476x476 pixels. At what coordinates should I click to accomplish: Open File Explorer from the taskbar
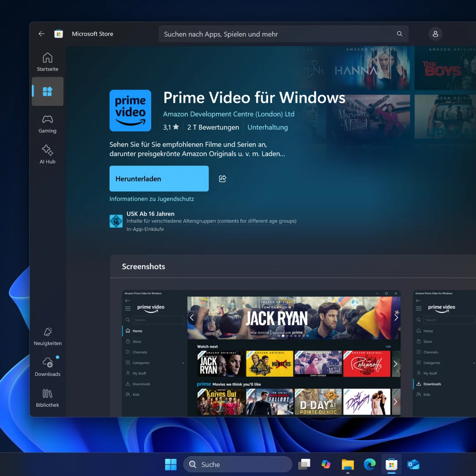coord(348,465)
